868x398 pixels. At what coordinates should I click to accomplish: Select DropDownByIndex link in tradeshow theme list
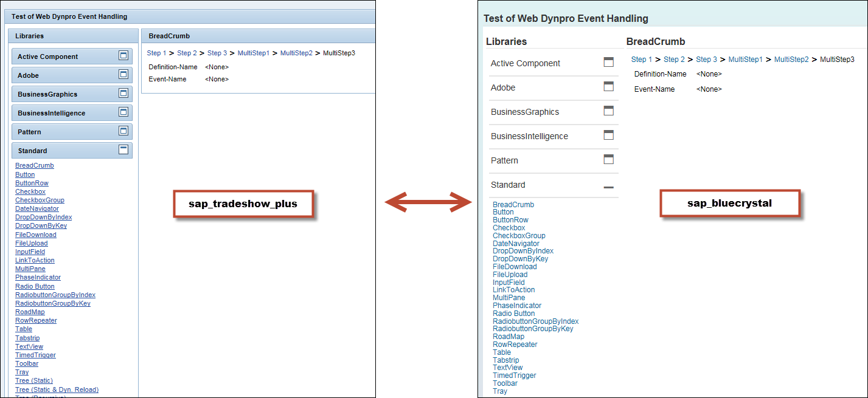44,217
